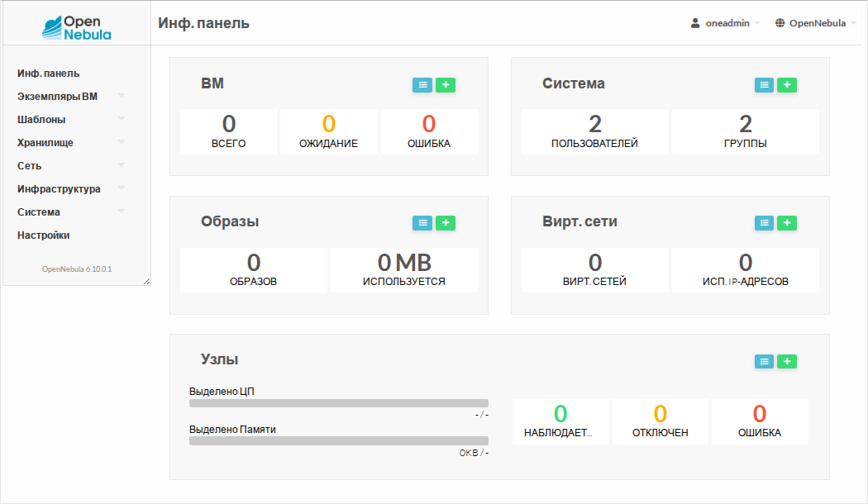
Task: Open oneadmin user dropdown
Action: pyautogui.click(x=725, y=23)
